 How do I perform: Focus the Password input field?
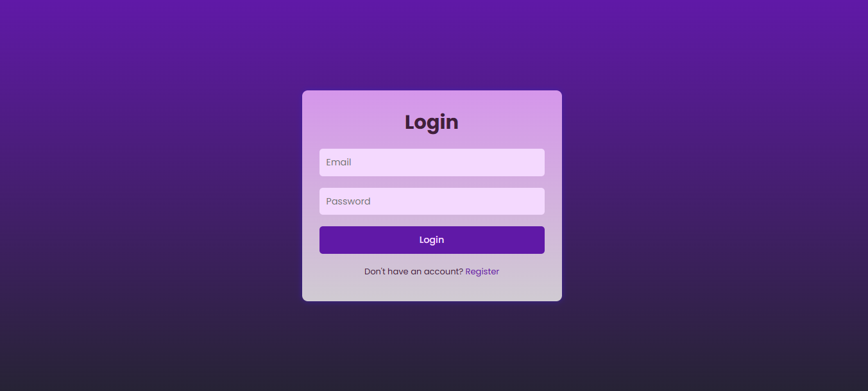(x=432, y=201)
